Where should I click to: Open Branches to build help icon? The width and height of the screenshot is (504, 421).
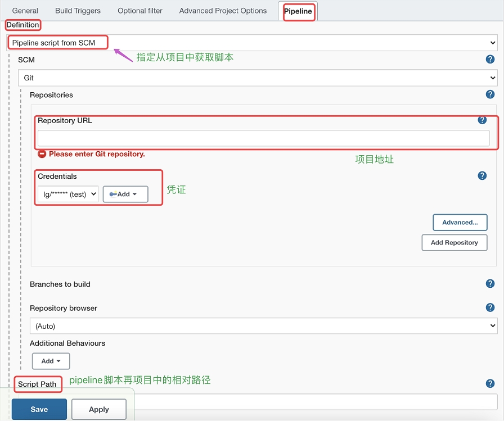(x=490, y=284)
